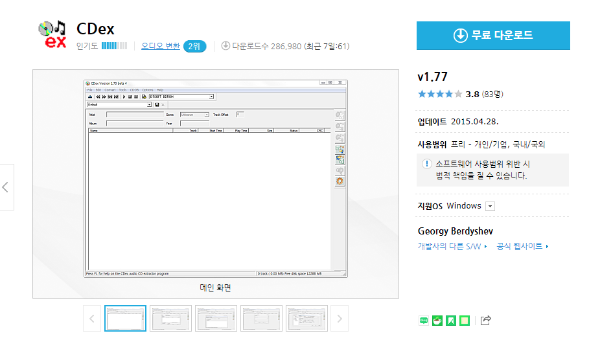The width and height of the screenshot is (589, 364).
Task: Click rewind icon in CDex screenshot toolbar
Action: 98,97
